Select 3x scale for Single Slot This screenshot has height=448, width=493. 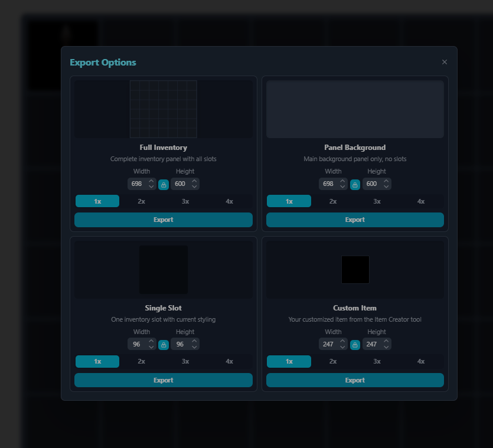click(x=185, y=362)
